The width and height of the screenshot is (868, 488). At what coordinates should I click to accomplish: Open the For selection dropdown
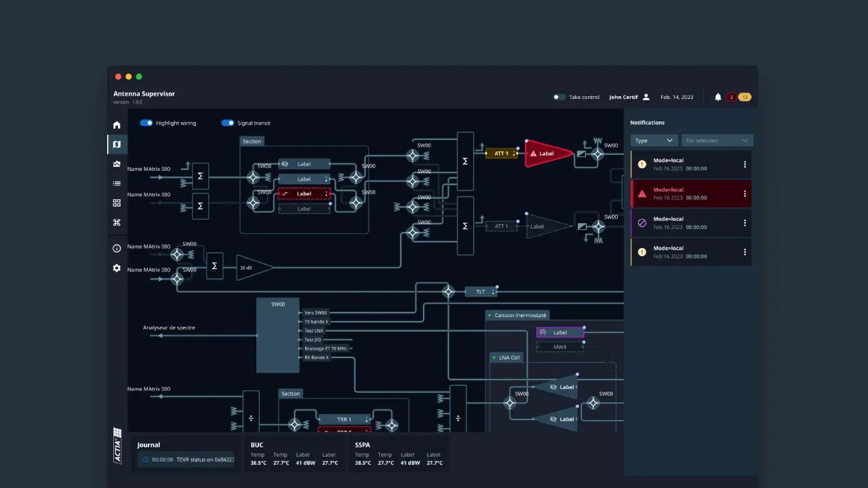[717, 140]
